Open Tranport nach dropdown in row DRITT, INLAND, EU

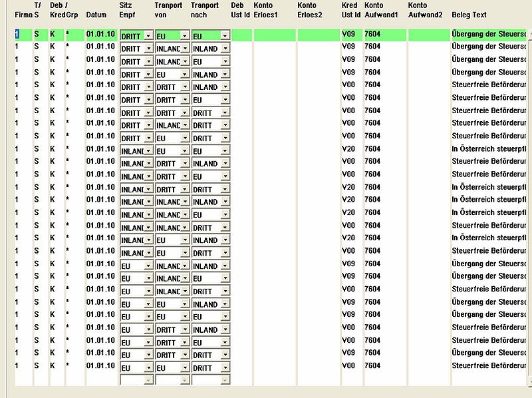point(225,61)
